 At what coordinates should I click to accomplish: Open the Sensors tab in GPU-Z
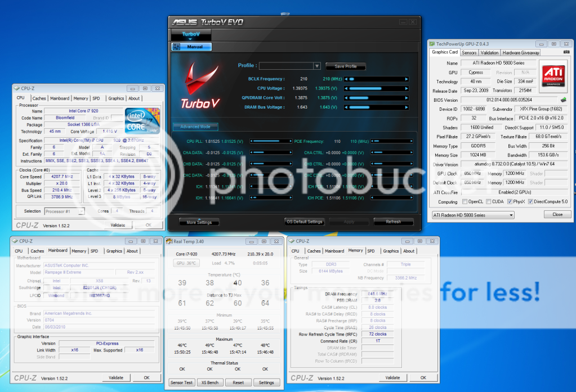pyautogui.click(x=469, y=53)
